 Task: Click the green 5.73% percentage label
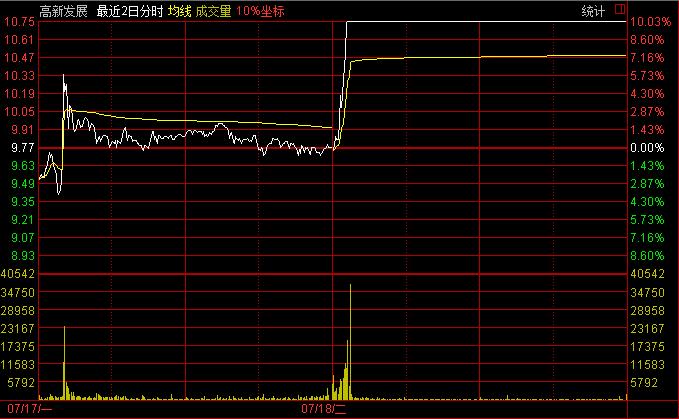[647, 219]
